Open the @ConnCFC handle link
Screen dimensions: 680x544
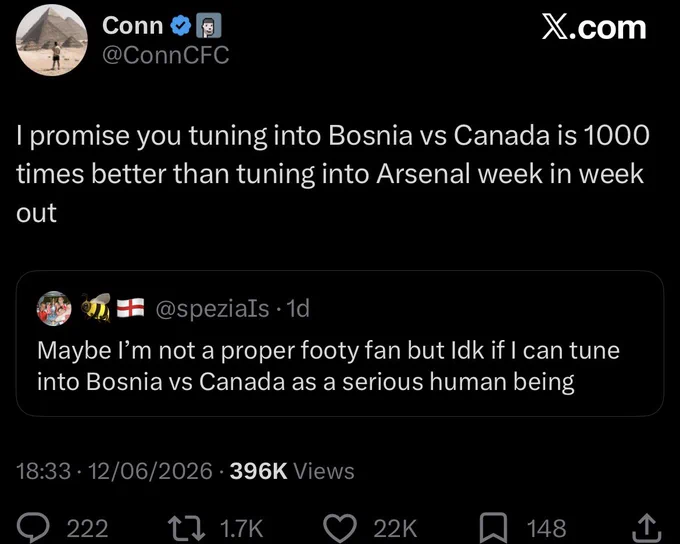[165, 56]
